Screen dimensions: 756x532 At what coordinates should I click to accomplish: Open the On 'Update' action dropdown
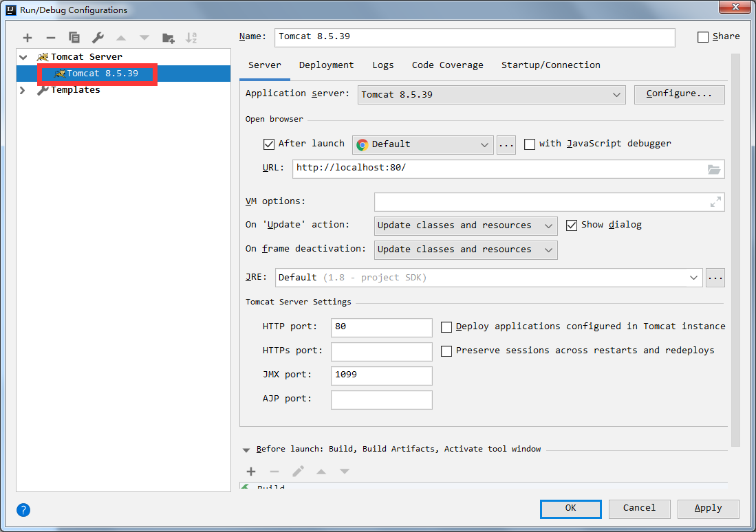466,225
